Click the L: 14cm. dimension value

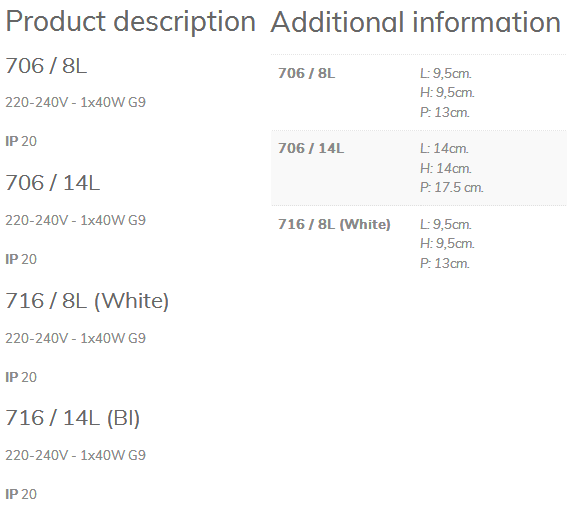pos(444,148)
